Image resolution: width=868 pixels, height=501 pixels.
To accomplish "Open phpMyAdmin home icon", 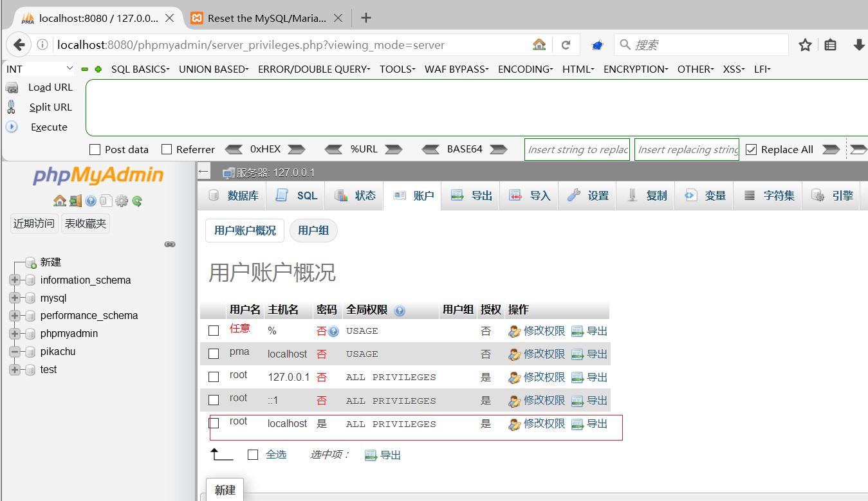I will tap(59, 201).
